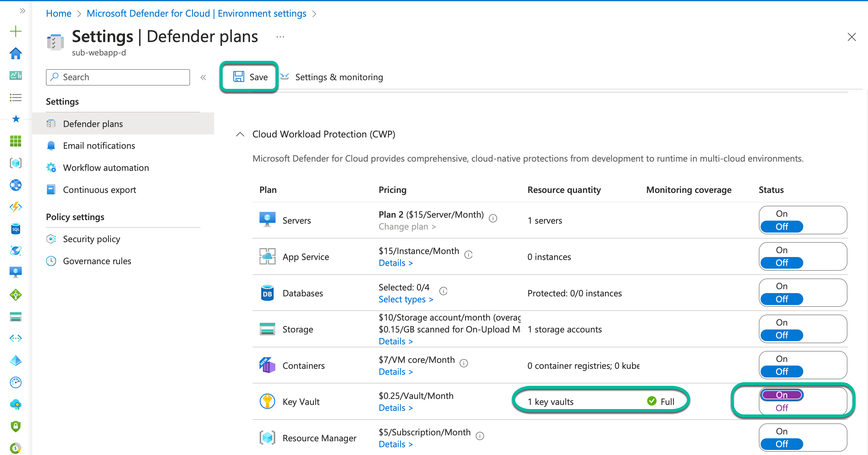
Task: Turn on the Resource Manager plan
Action: click(x=782, y=431)
